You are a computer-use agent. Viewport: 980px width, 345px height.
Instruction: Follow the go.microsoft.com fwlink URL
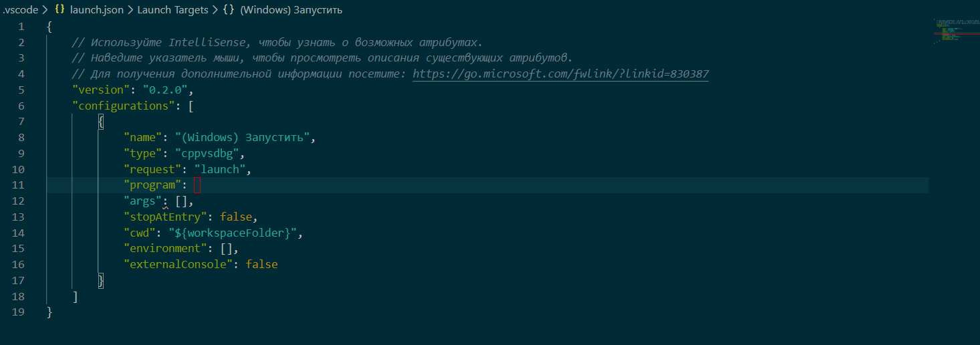click(560, 74)
